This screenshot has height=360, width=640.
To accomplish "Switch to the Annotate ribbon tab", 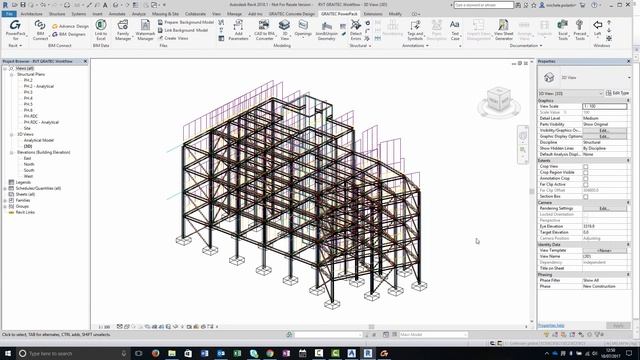I will click(x=117, y=14).
